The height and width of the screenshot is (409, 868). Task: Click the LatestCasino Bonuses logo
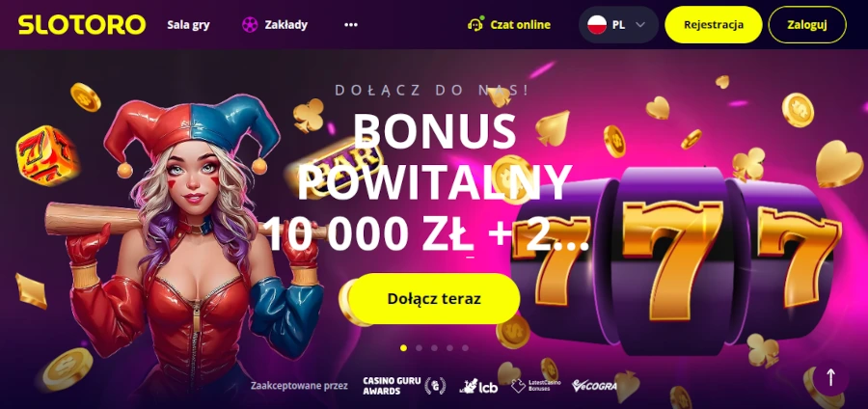[x=536, y=386]
